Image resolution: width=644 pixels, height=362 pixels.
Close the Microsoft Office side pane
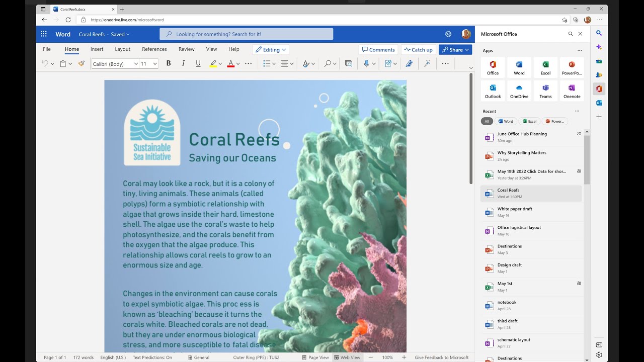[x=580, y=34]
